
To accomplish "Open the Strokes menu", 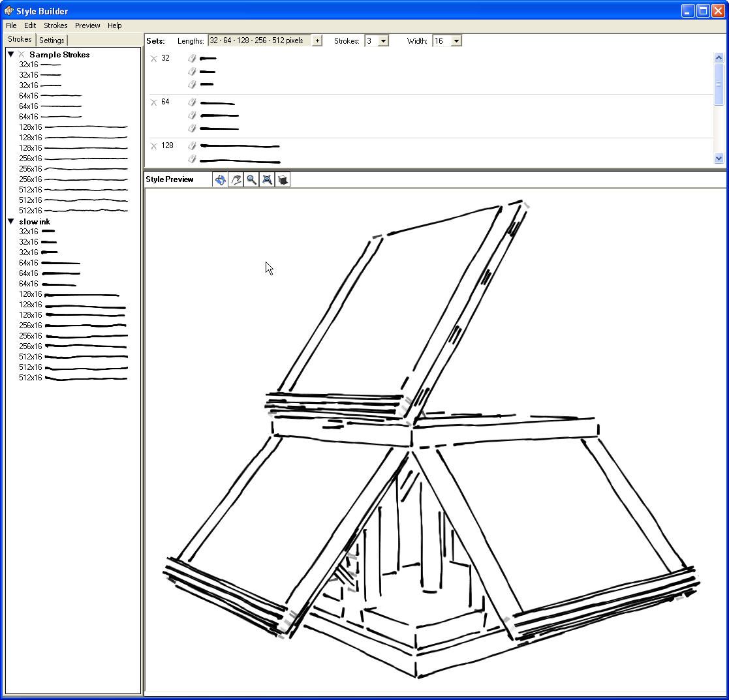I will [55, 25].
